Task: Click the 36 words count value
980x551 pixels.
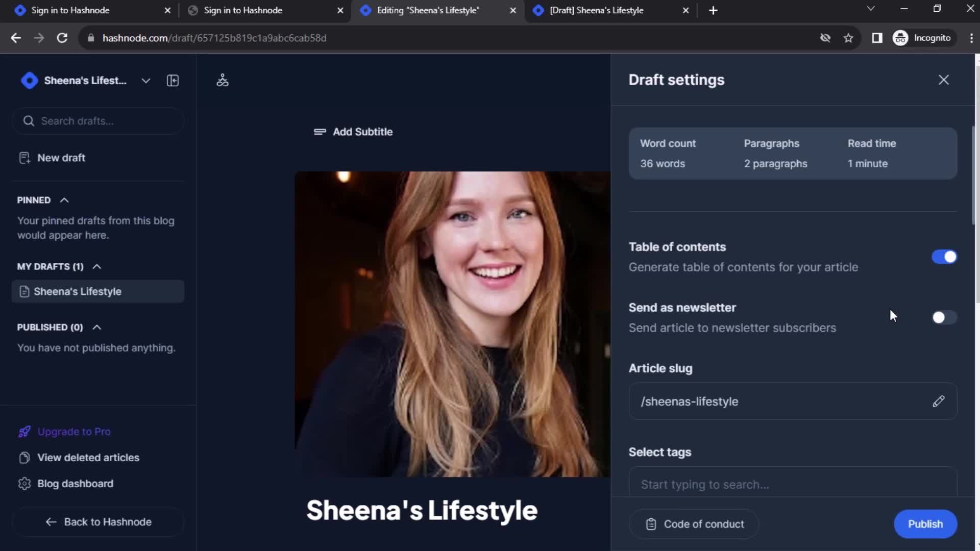Action: click(x=663, y=164)
